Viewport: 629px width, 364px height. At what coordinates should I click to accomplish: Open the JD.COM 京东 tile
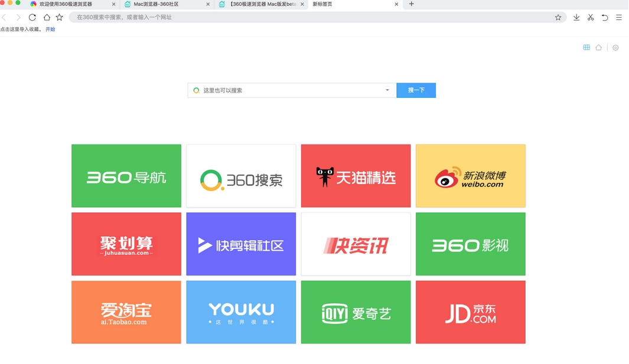coord(471,312)
